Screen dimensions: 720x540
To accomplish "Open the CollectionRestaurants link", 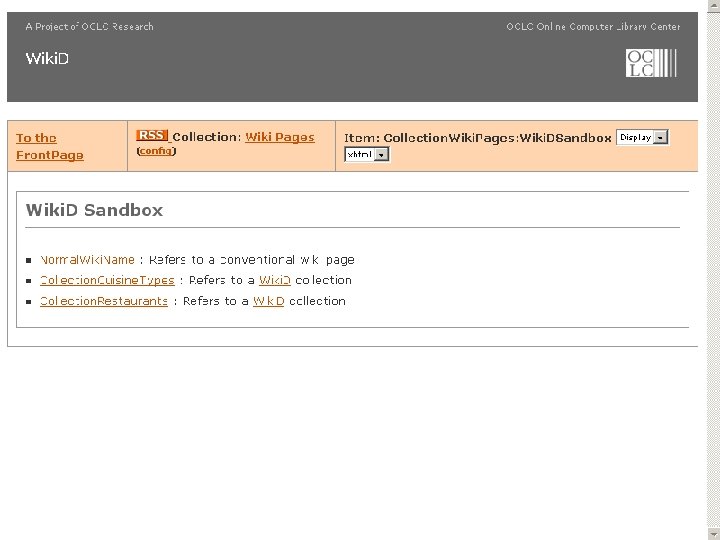I will [x=104, y=301].
